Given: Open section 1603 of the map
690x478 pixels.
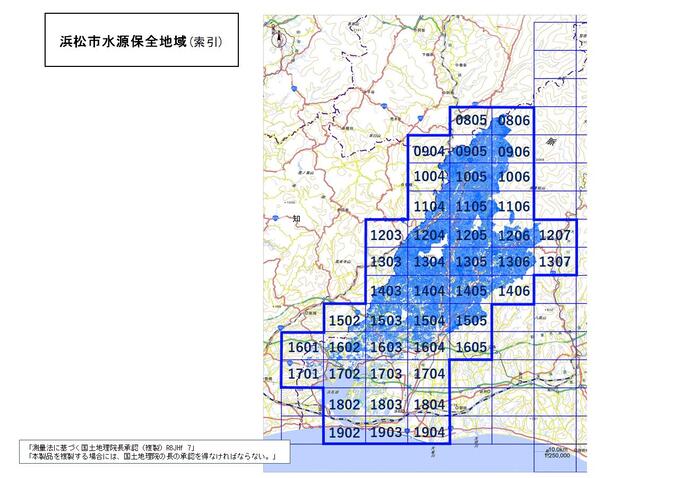Looking at the screenshot, I should pyautogui.click(x=387, y=346).
